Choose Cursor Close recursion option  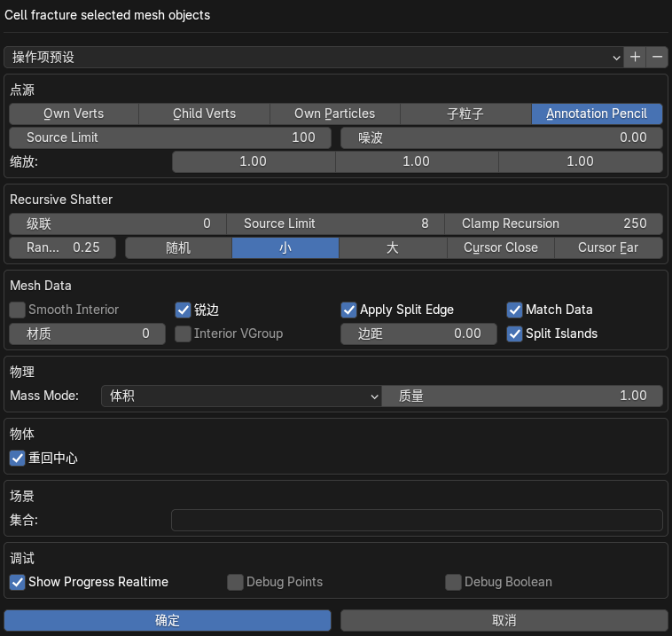point(500,247)
